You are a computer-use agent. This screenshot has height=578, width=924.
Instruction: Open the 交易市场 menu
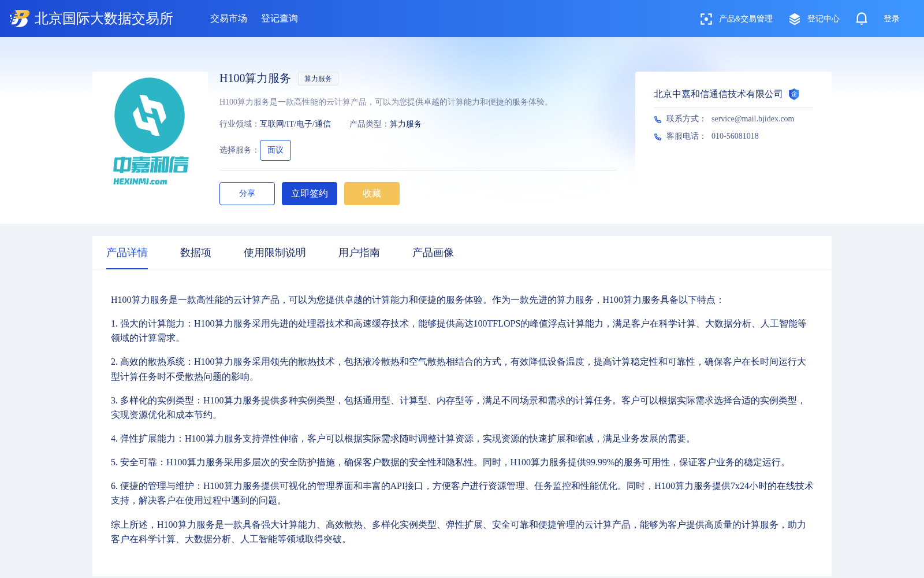tap(229, 18)
